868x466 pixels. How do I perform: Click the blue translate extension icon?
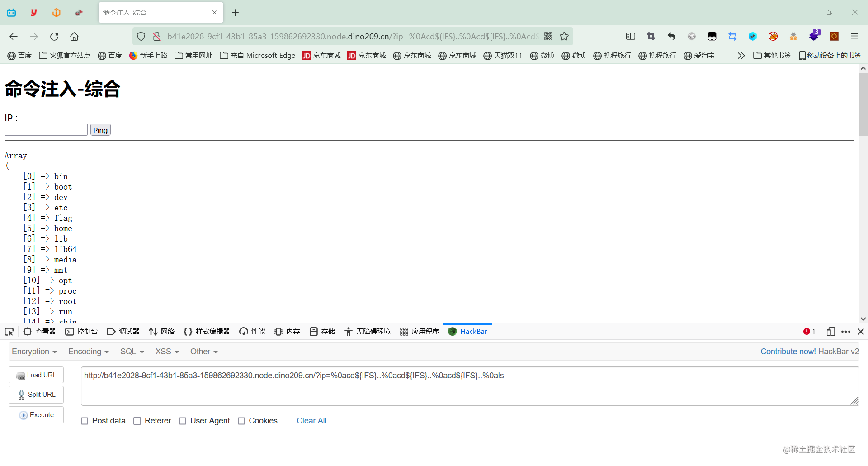coord(732,37)
